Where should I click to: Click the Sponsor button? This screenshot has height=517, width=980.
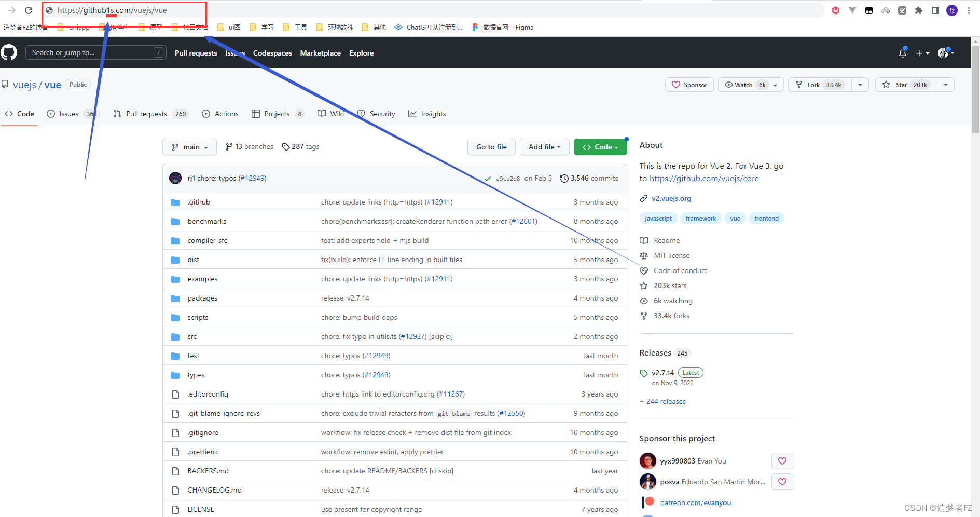click(x=689, y=85)
